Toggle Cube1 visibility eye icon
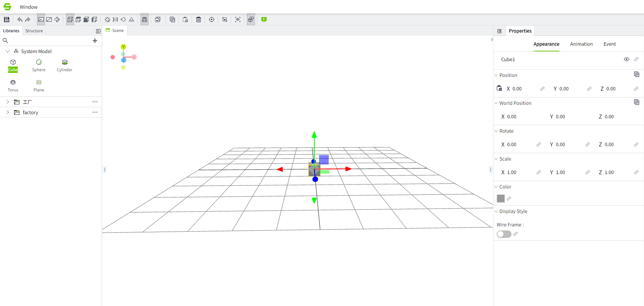This screenshot has height=306, width=644. tap(626, 59)
